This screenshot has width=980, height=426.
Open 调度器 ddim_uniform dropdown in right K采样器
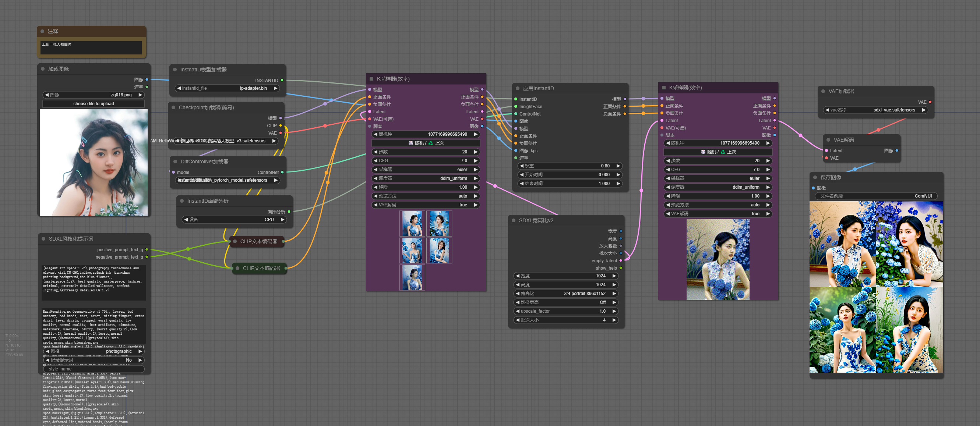[x=718, y=187]
